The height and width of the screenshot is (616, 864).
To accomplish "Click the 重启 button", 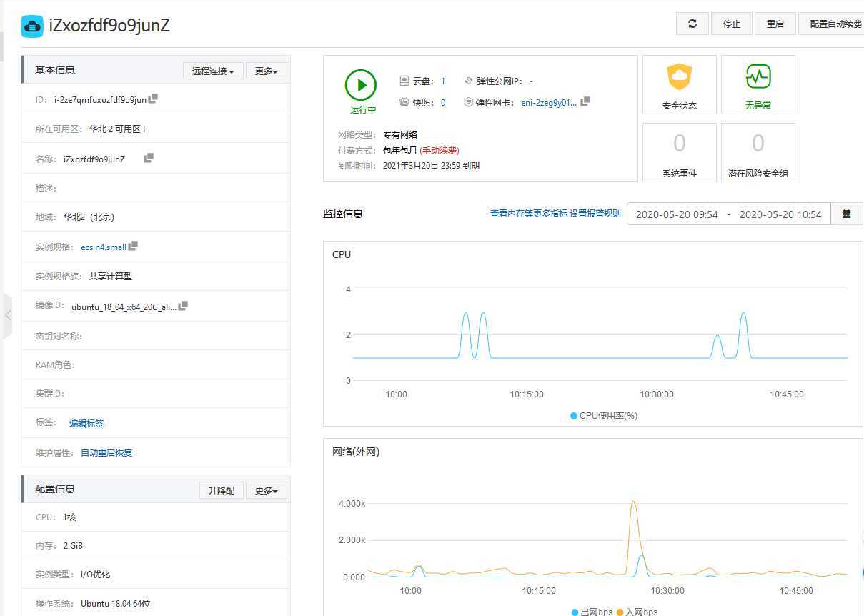I will click(x=775, y=24).
